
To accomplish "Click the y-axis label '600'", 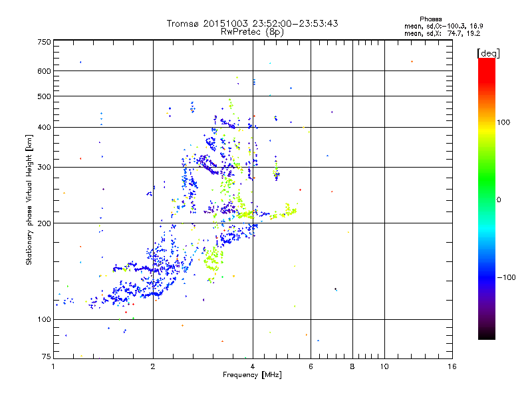I will 44,71.
